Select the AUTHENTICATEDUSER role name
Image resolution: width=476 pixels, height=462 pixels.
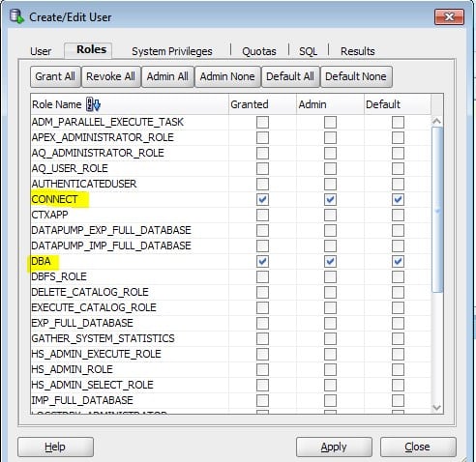84,184
